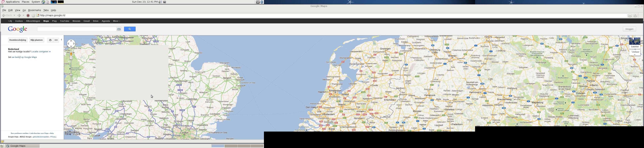This screenshot has width=644, height=148.
Task: Click the map zoom in plus button
Action: [71, 58]
